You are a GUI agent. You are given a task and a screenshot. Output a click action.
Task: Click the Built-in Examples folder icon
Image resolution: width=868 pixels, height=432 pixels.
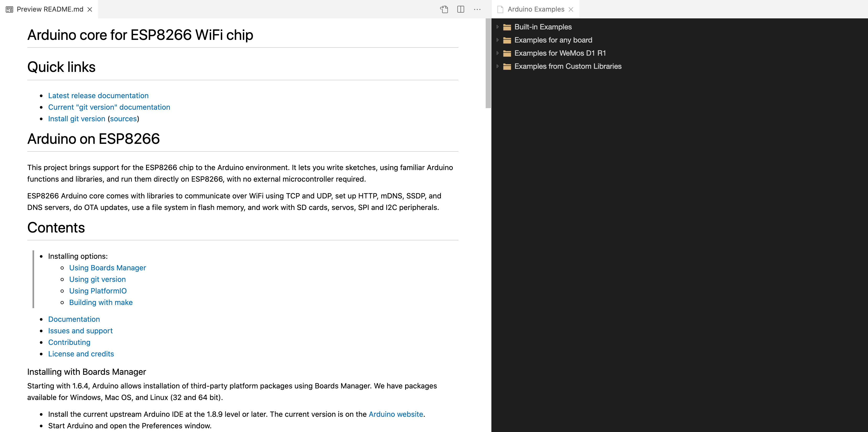(x=508, y=26)
